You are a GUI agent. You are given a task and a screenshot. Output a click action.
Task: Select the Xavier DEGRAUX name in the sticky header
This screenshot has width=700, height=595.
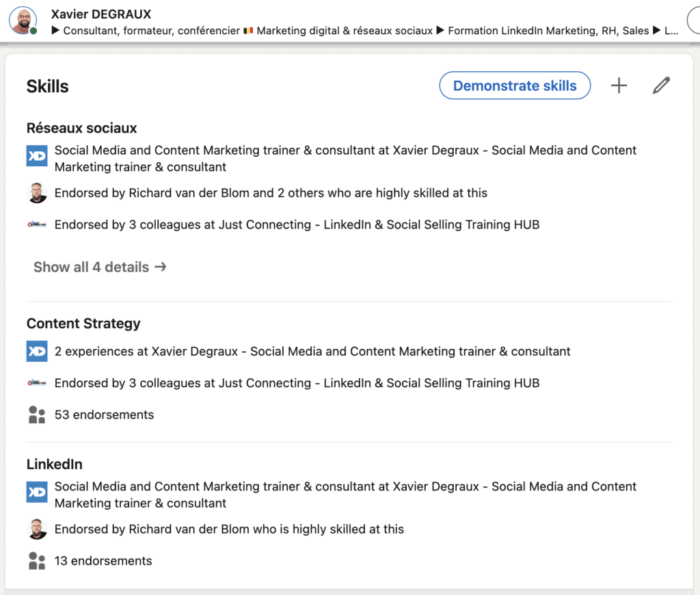click(x=101, y=14)
